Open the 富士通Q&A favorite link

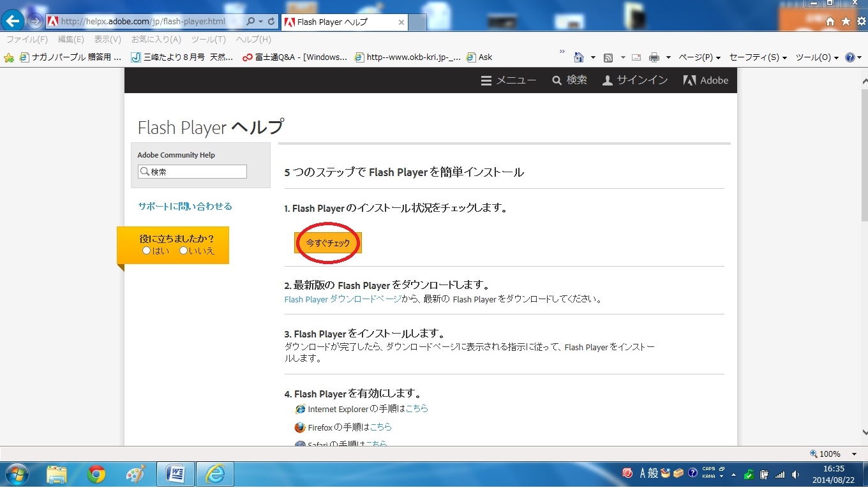[295, 57]
